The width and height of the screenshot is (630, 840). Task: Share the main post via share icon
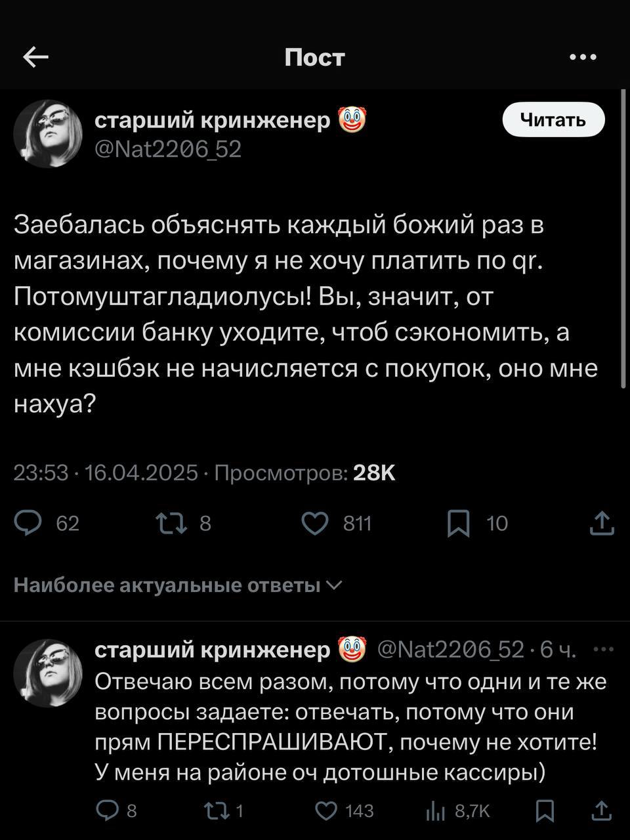click(601, 523)
